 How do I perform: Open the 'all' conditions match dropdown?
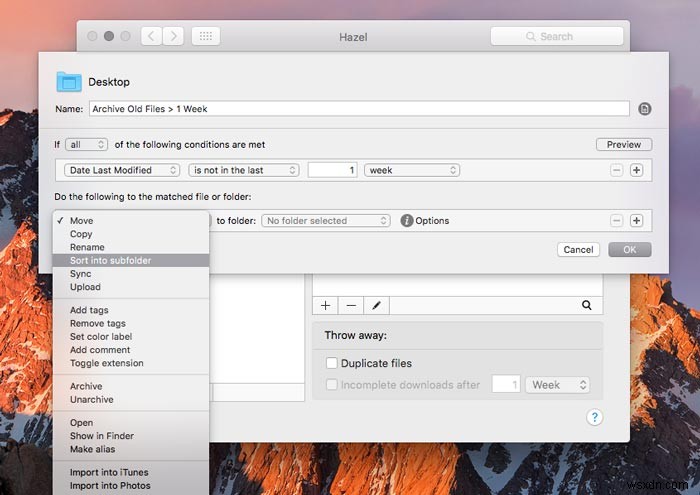click(86, 145)
